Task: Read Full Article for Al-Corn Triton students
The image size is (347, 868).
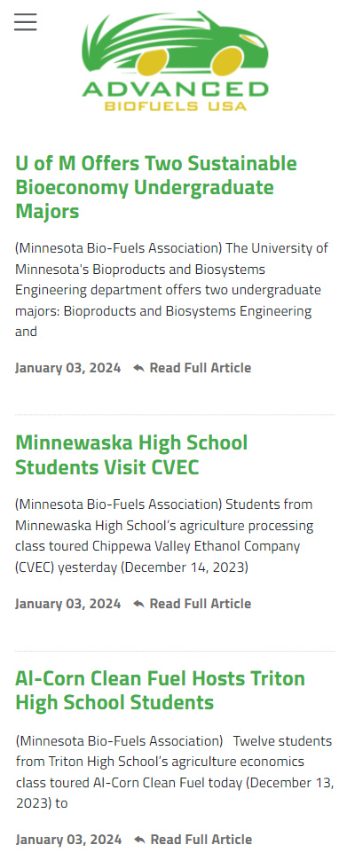Action: pos(201,840)
